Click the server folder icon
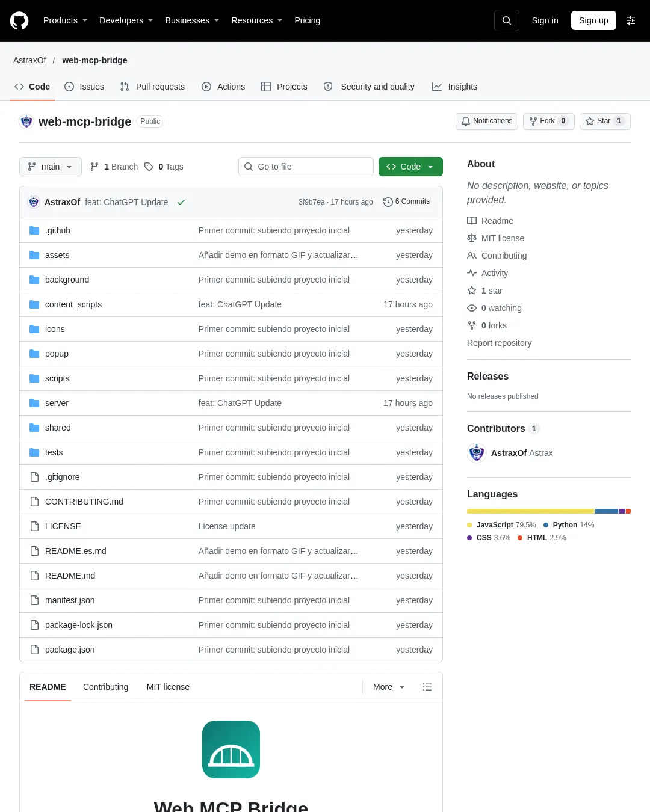Image resolution: width=650 pixels, height=812 pixels. (x=34, y=403)
